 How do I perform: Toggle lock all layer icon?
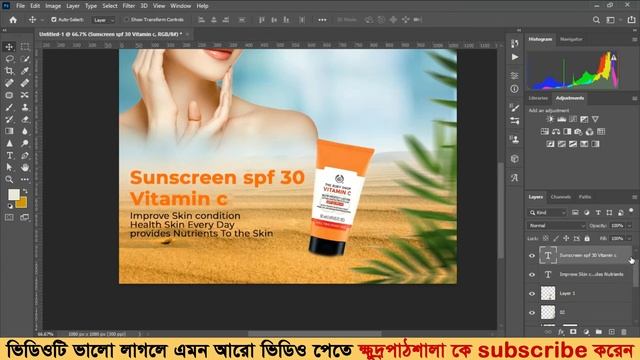coord(587,238)
